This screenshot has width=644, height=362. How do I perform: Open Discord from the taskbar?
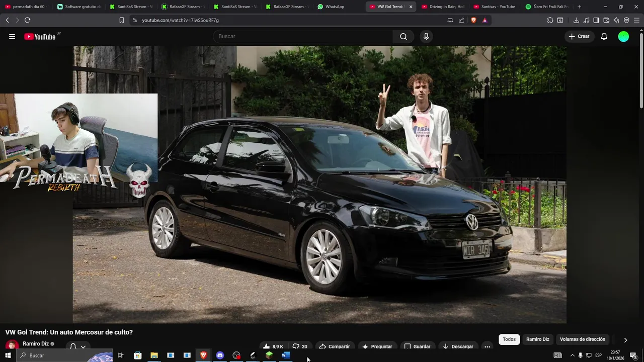(x=220, y=355)
